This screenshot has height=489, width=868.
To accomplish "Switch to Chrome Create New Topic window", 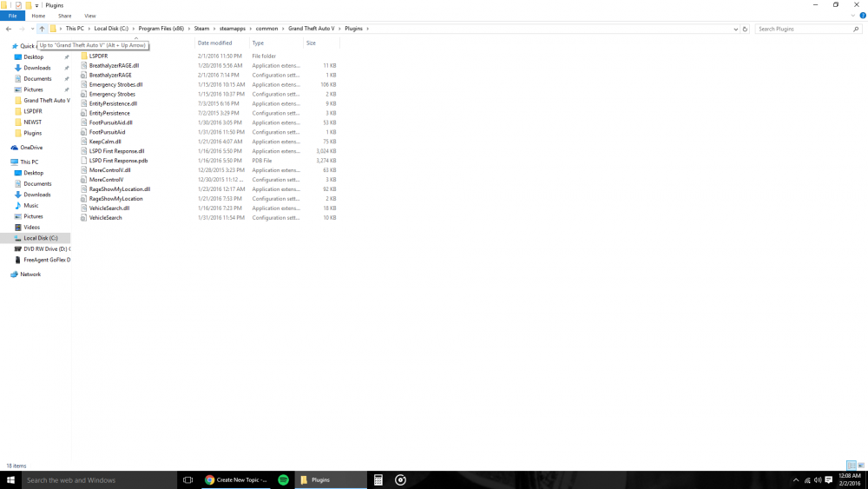I will (236, 480).
